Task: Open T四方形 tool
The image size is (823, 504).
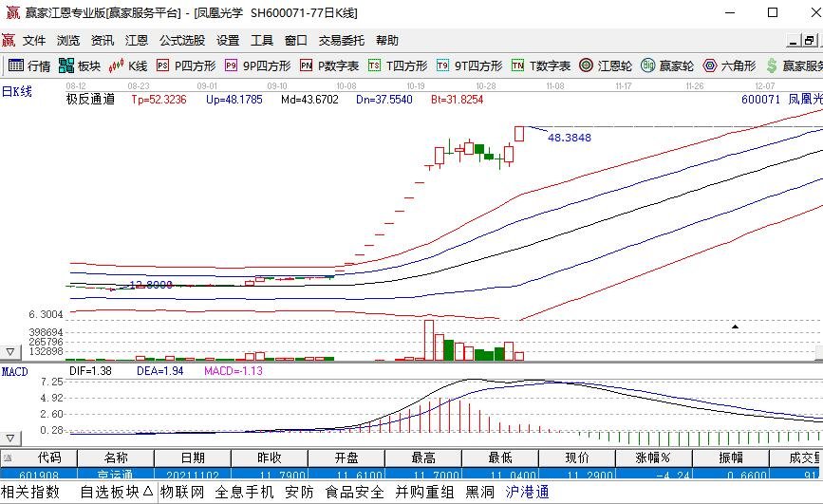Action: [398, 65]
